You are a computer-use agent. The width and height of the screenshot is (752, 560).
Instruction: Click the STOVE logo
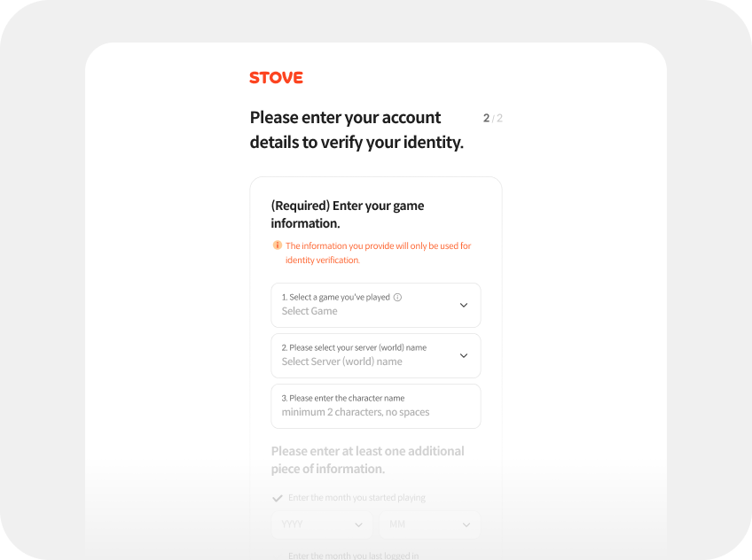(x=276, y=78)
